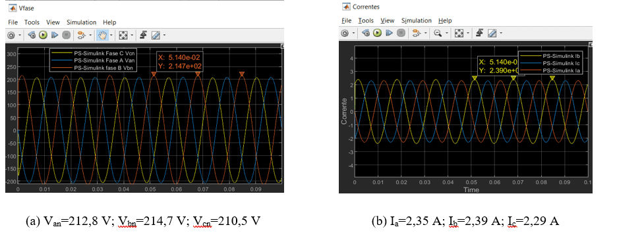The height and width of the screenshot is (250, 644).
Task: Click the MATLAB logo in Vfase title bar
Action: coord(12,7)
